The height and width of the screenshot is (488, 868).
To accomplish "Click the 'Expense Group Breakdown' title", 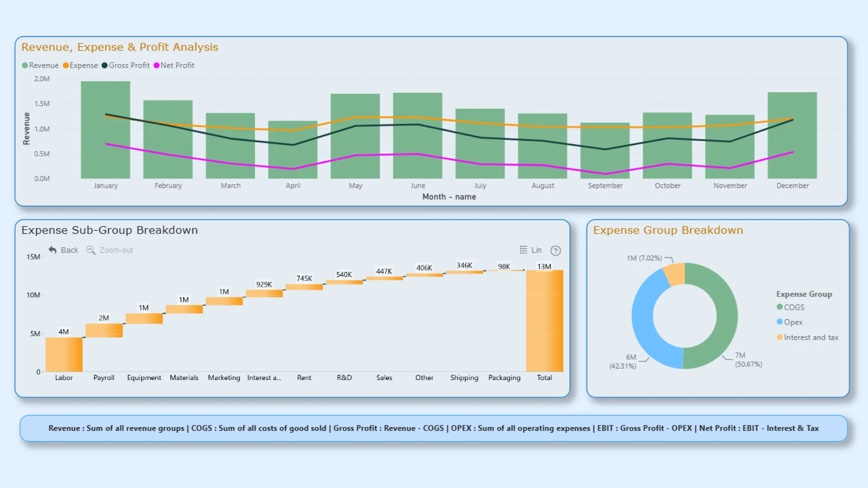I will (668, 230).
